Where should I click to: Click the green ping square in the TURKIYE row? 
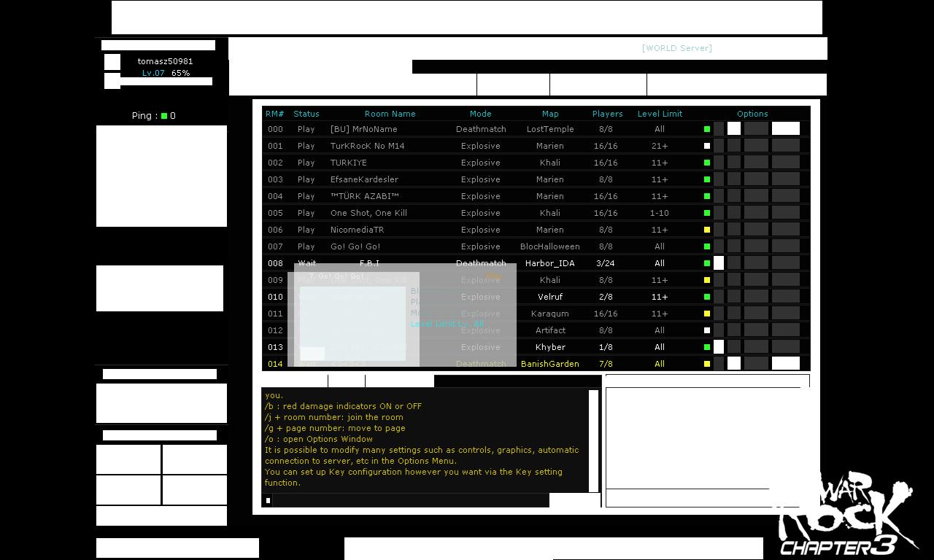tap(707, 163)
